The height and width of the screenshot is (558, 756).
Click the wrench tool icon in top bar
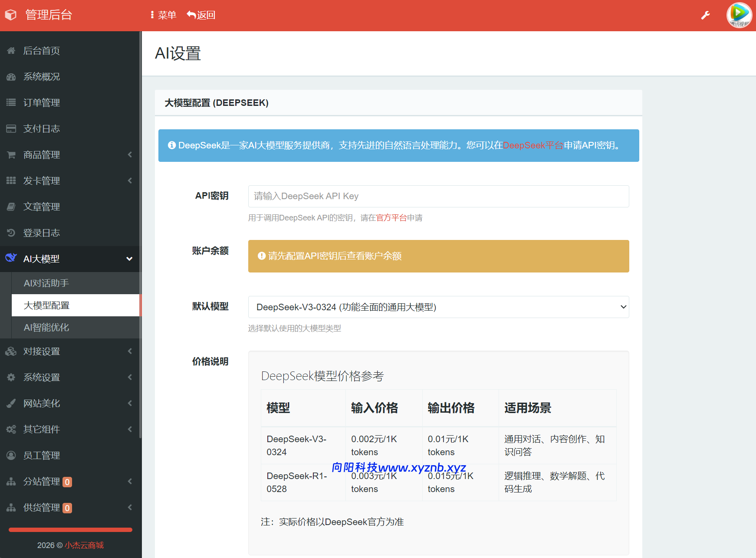point(706,15)
